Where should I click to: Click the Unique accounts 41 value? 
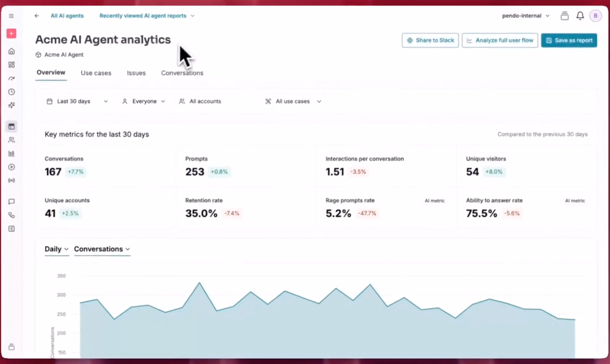[50, 213]
